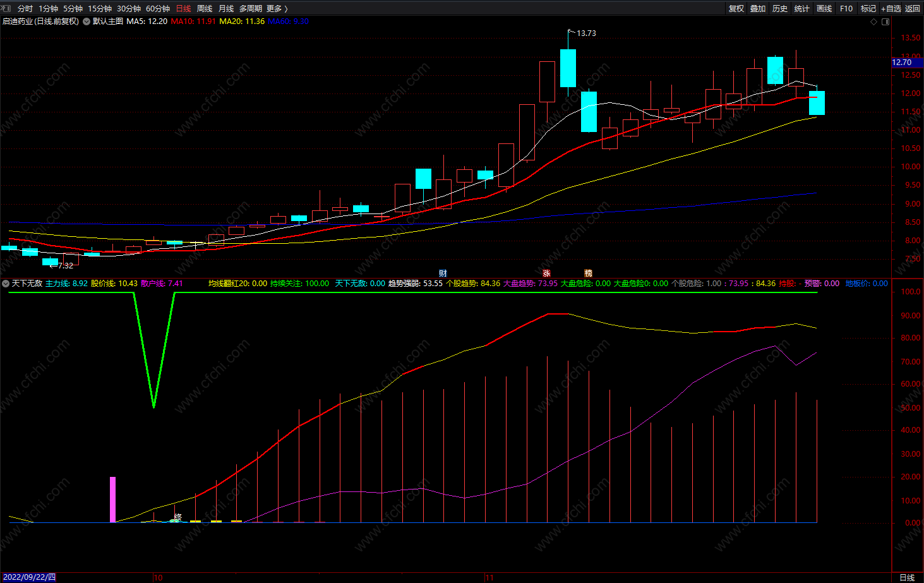Image resolution: width=924 pixels, height=583 pixels.
Task: Click the magenta bar in indicator panel
Action: click(x=113, y=499)
